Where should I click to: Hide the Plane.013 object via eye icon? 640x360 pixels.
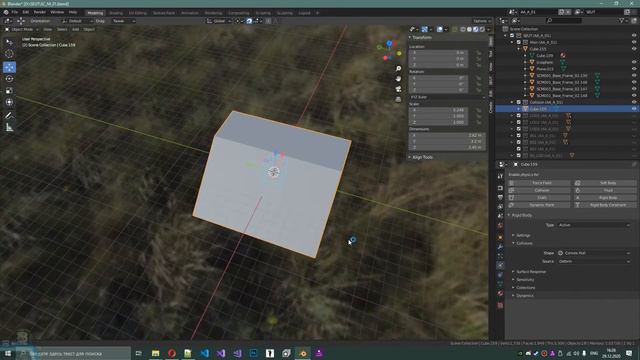[634, 69]
